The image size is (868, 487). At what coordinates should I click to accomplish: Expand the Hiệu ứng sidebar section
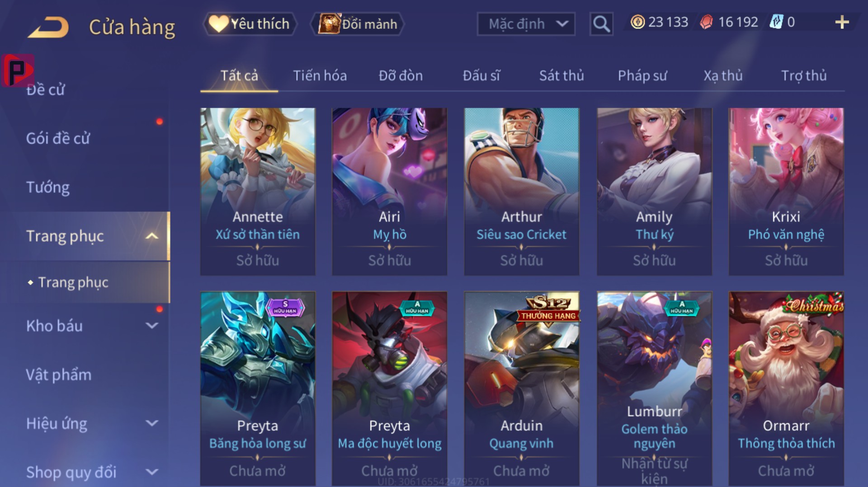[152, 423]
